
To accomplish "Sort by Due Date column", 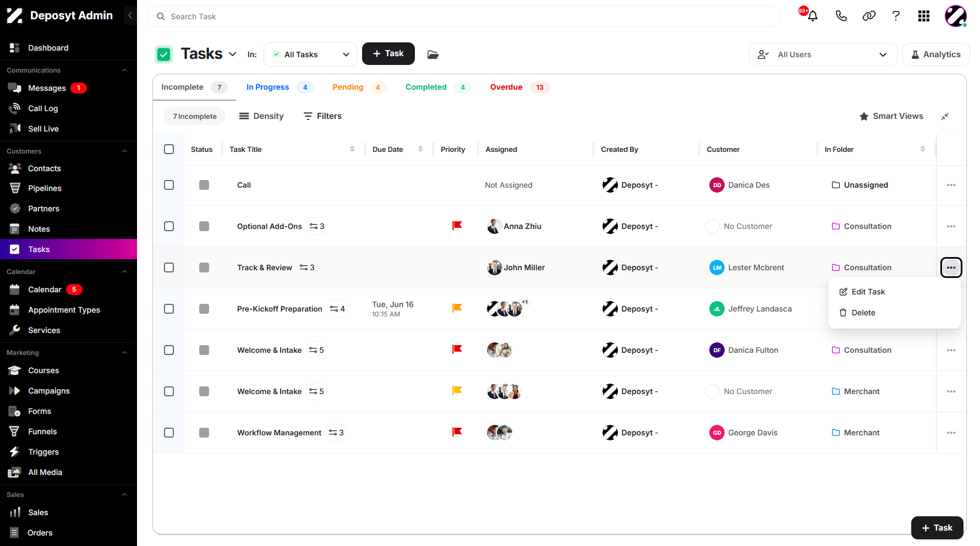I will tap(420, 149).
